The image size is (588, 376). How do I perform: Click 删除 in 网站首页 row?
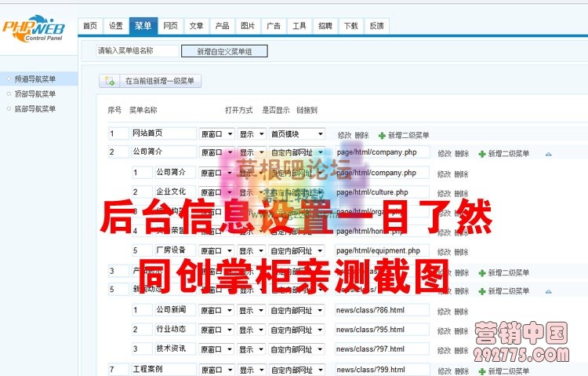(361, 136)
